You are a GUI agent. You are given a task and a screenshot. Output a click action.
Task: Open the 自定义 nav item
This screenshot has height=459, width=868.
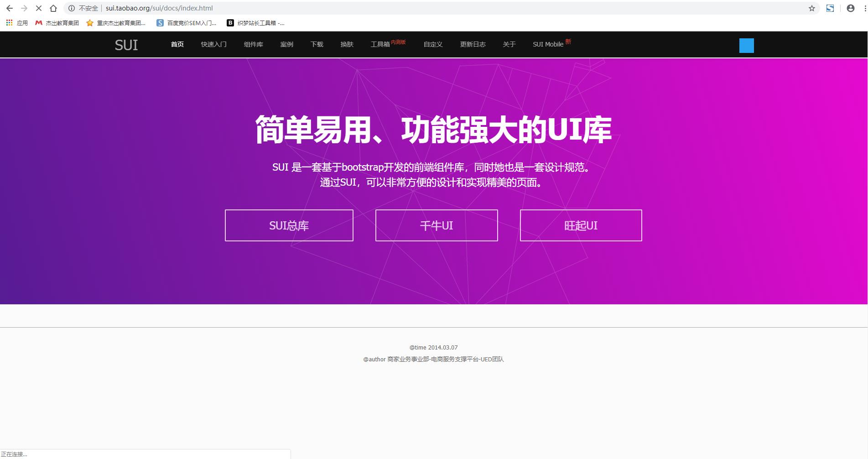point(433,44)
